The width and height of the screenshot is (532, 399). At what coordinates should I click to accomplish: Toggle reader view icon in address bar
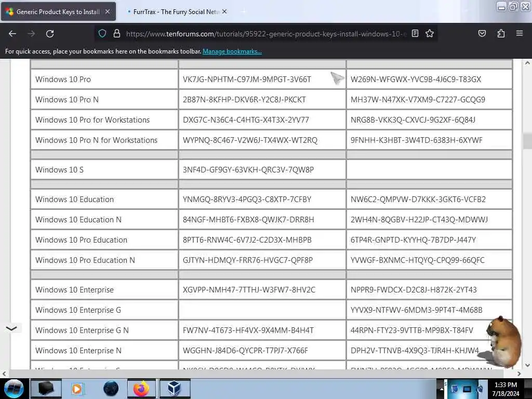[415, 33]
